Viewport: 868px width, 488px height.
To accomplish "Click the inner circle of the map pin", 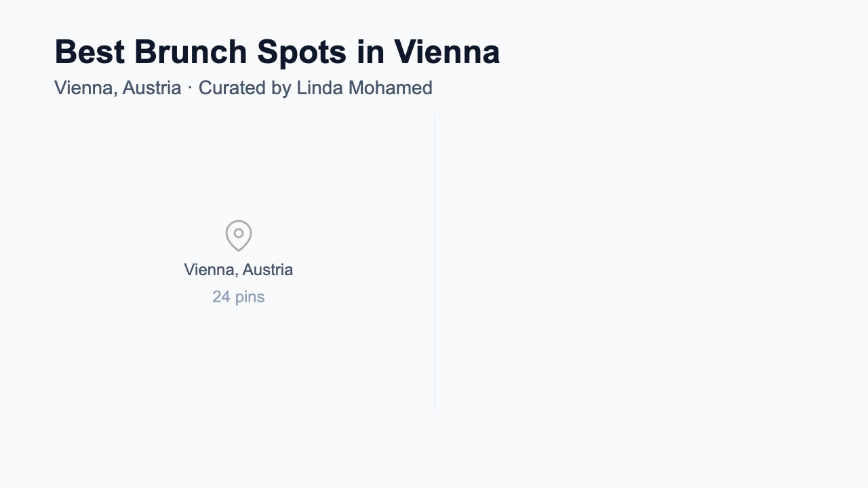I will (x=239, y=233).
